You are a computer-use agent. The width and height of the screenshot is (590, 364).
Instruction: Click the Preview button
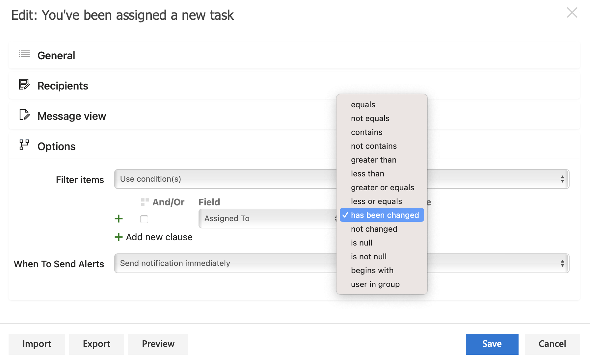[x=158, y=344]
